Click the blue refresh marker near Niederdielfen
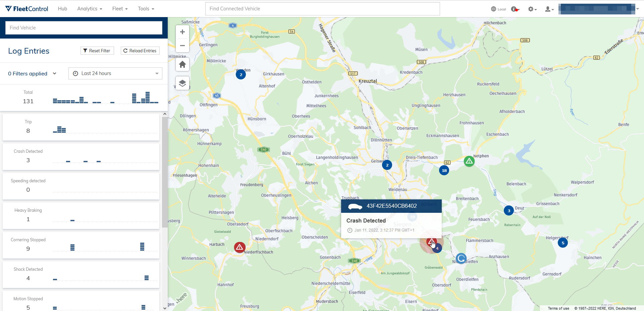 tap(461, 258)
